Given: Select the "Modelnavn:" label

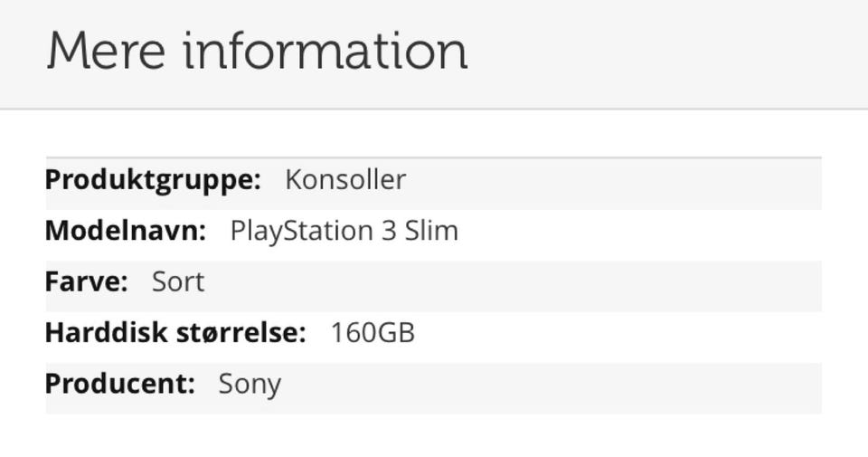Looking at the screenshot, I should pos(126,231).
